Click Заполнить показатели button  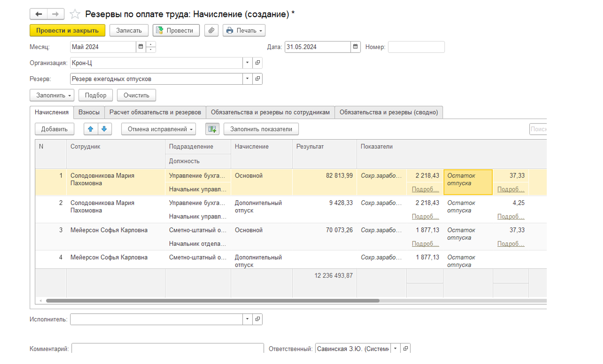click(x=261, y=129)
